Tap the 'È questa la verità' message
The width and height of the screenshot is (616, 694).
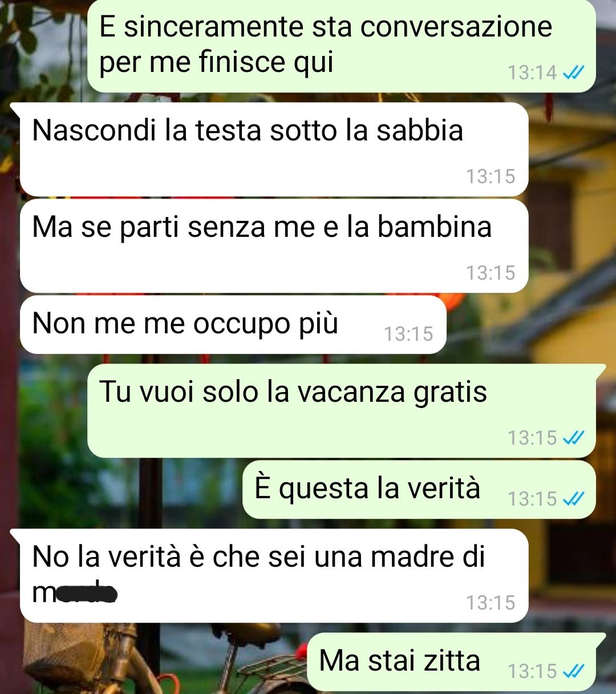[x=419, y=490]
